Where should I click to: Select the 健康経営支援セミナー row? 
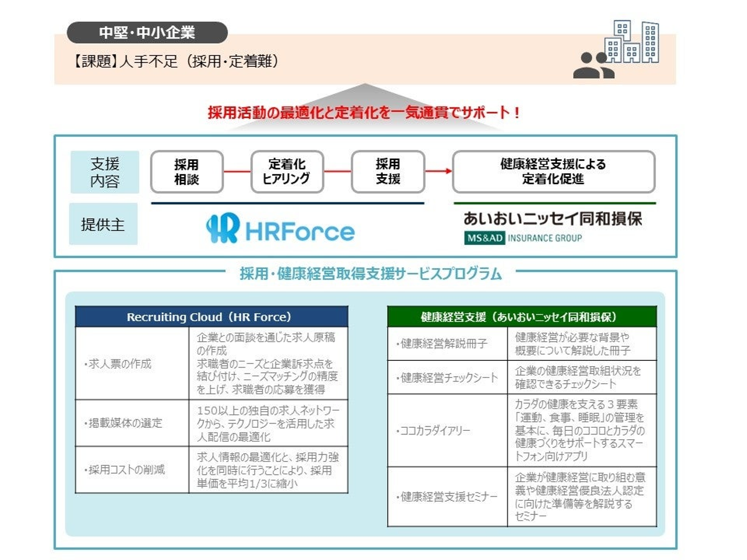pyautogui.click(x=522, y=497)
